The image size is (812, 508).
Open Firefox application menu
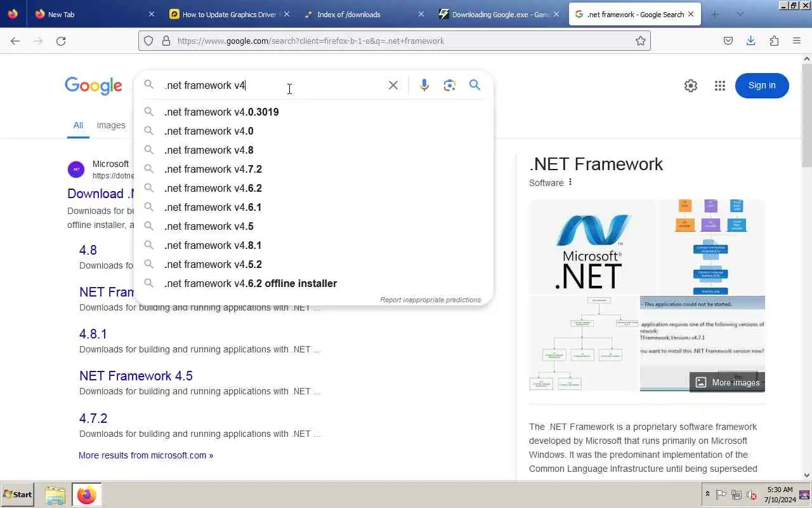(x=797, y=41)
